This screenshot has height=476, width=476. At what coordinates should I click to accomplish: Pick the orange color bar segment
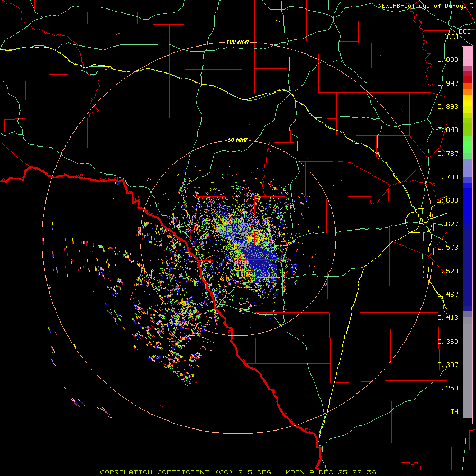pyautogui.click(x=467, y=91)
